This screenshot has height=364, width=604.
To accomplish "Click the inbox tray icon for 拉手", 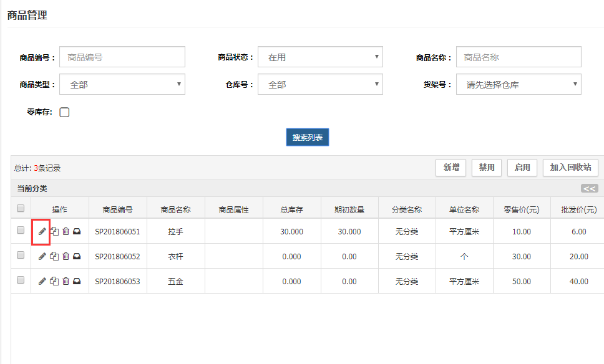I will pos(77,231).
